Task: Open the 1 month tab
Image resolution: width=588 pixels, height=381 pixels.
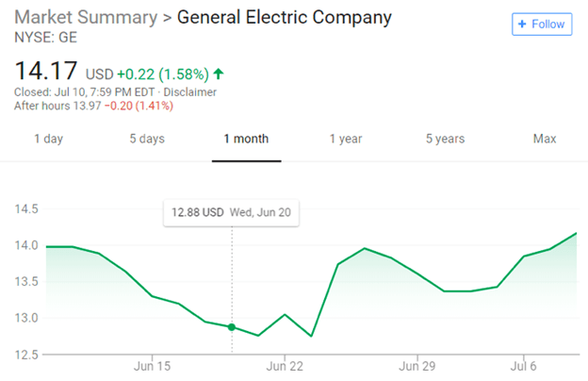Action: click(246, 139)
